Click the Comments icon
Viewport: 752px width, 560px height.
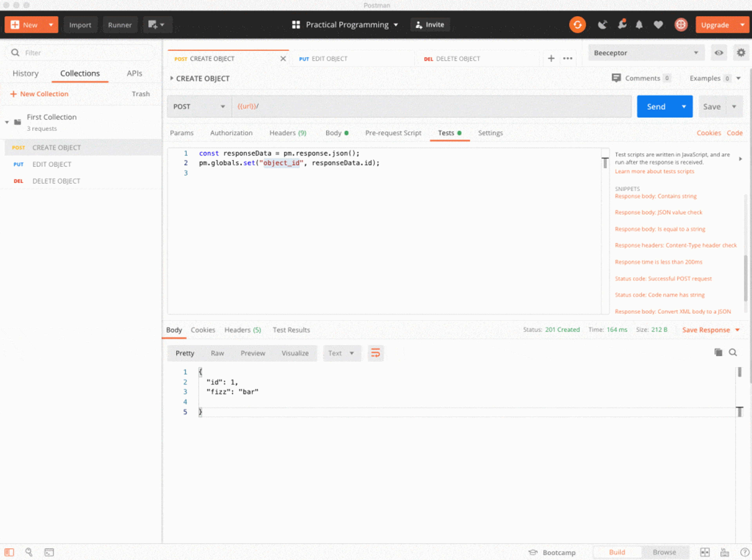point(616,78)
